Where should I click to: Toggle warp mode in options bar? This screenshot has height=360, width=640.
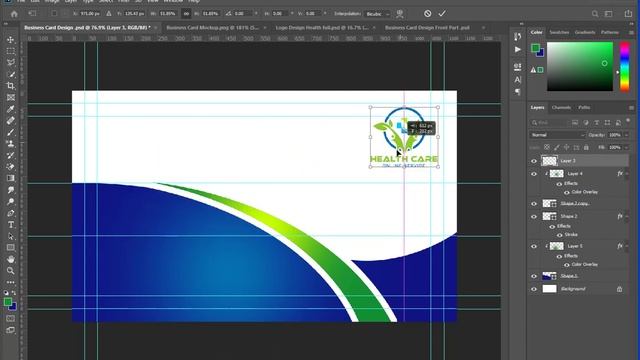pyautogui.click(x=400, y=14)
